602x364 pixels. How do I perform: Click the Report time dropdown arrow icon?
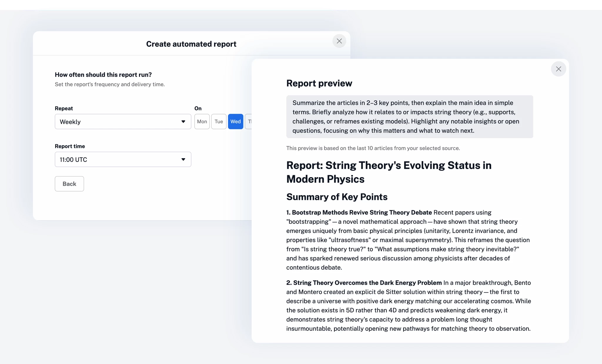(x=183, y=159)
